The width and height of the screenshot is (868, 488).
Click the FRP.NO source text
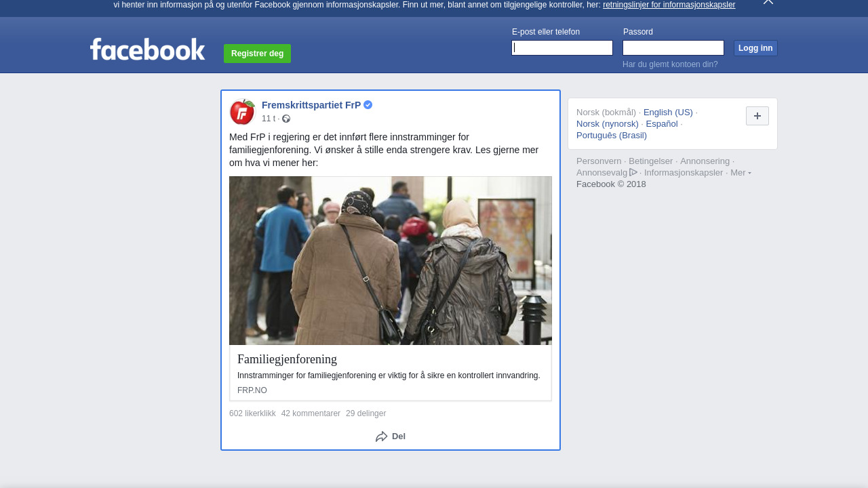pyautogui.click(x=252, y=390)
